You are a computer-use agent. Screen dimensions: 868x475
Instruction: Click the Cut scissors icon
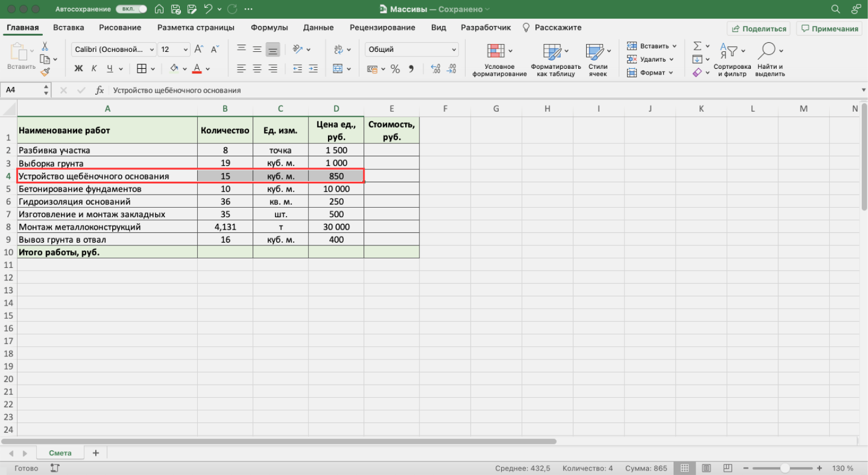45,46
